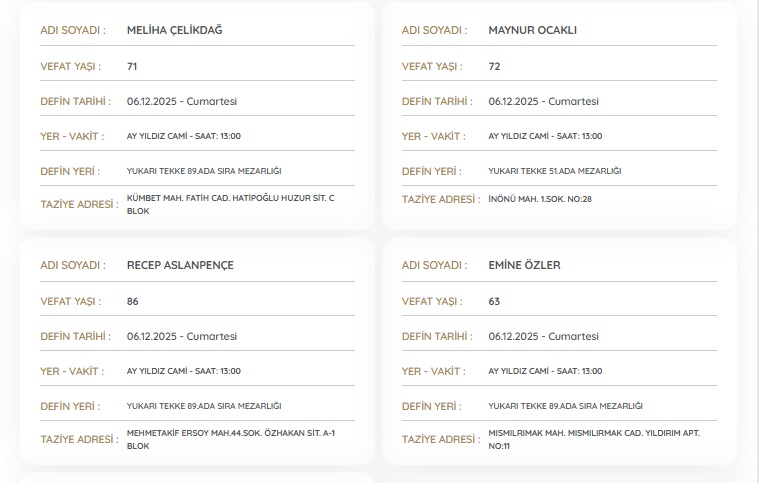Click the İNÖNÜ MAH. 1.SOK. NO:28 address

540,199
